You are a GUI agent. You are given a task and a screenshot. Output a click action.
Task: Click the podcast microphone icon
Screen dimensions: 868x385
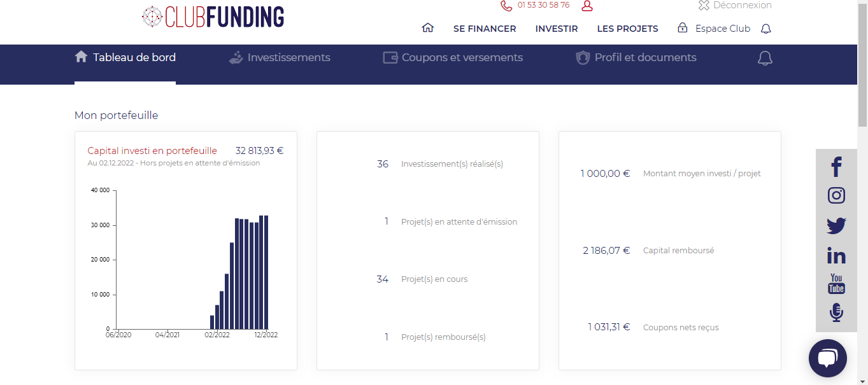coord(836,312)
